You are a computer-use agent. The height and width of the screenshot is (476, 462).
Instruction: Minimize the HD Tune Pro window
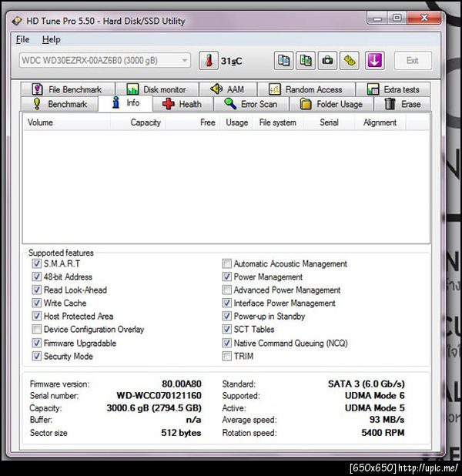(377, 18)
